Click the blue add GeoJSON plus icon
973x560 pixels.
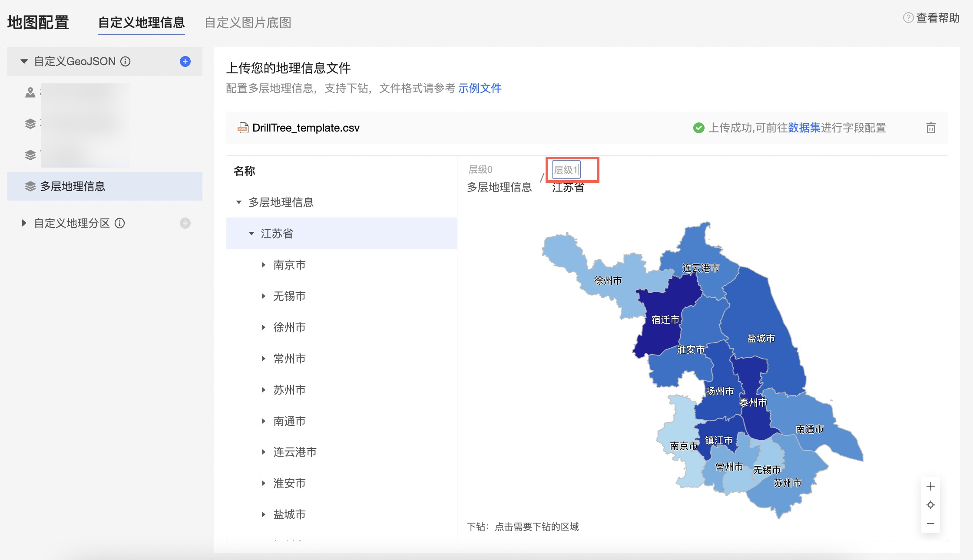(185, 62)
